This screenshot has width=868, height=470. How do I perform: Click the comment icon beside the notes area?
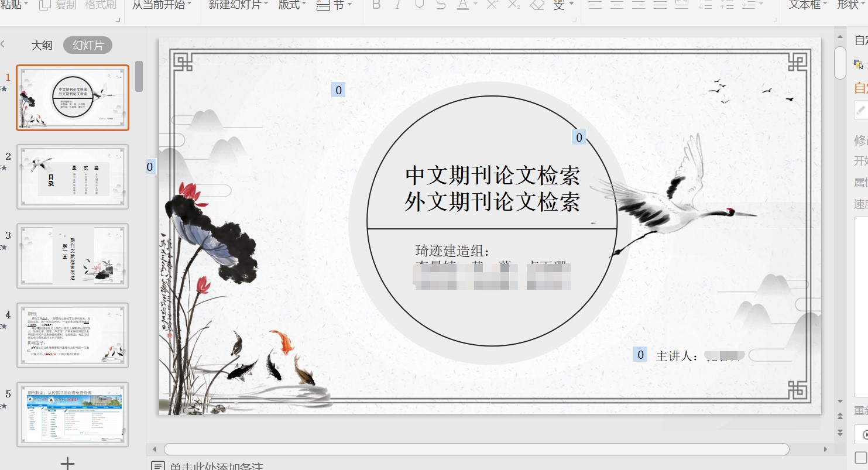pos(157,466)
